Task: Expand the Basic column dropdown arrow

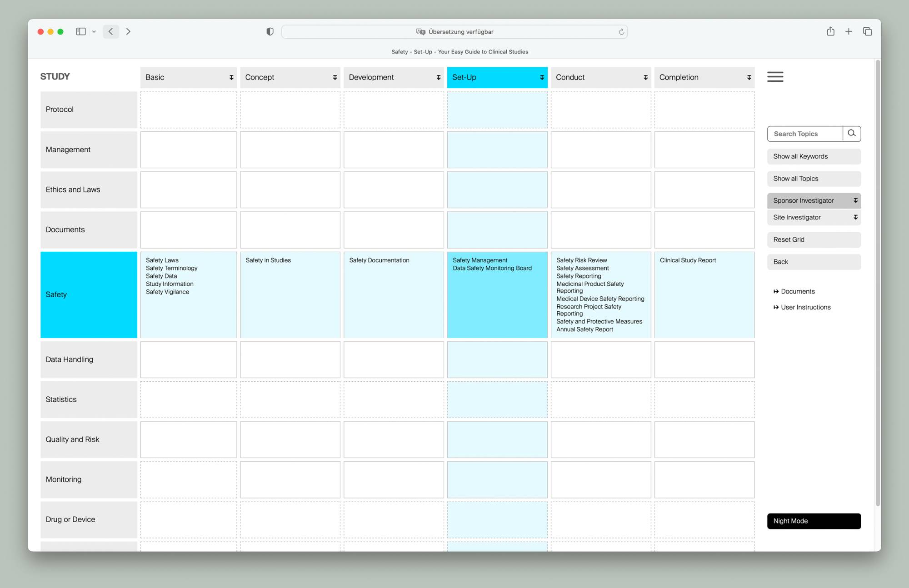Action: pos(231,77)
